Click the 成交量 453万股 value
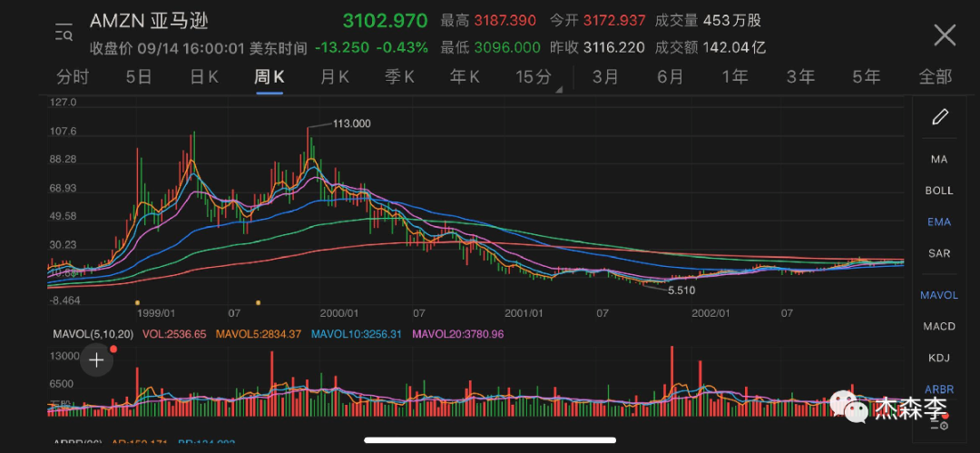This screenshot has width=980, height=453. [708, 21]
